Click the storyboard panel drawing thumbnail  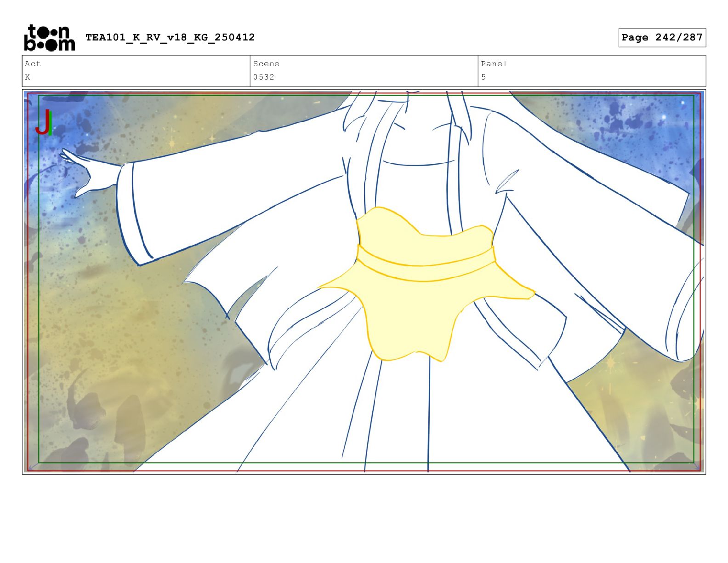[364, 281]
